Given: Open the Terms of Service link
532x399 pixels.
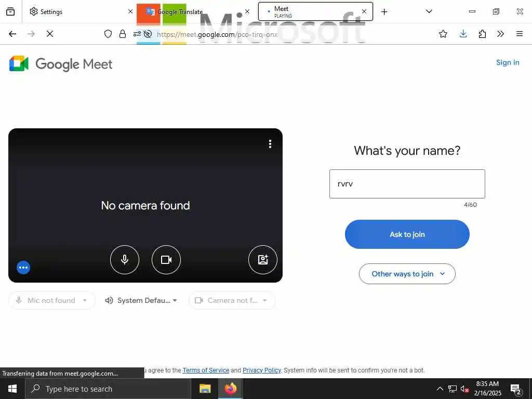Looking at the screenshot, I should click(x=206, y=370).
